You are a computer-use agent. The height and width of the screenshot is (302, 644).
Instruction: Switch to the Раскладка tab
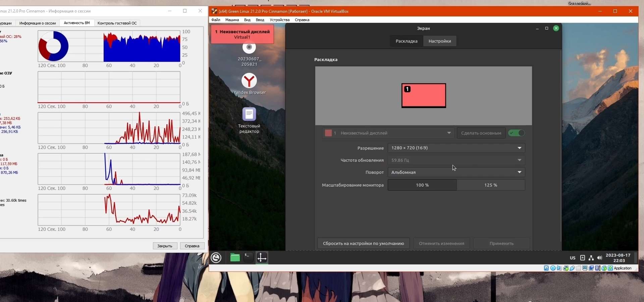point(407,41)
